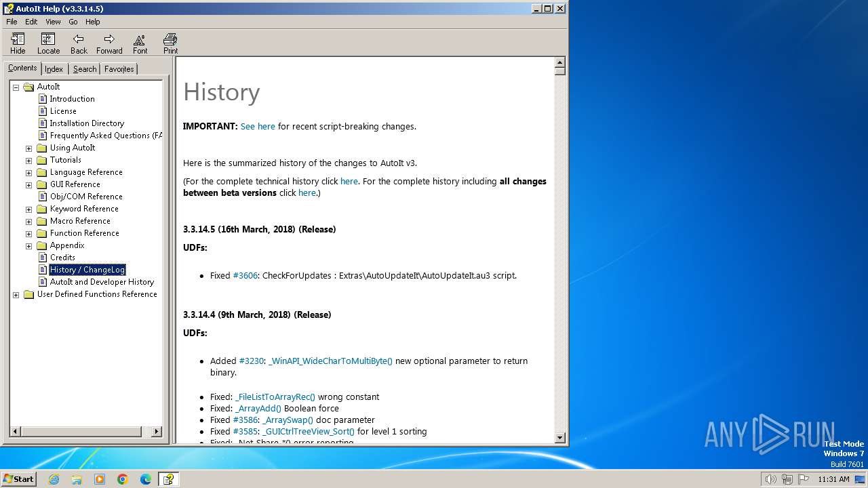Go Forward using the toolbar arrow
This screenshot has height=488, width=868.
tap(109, 43)
